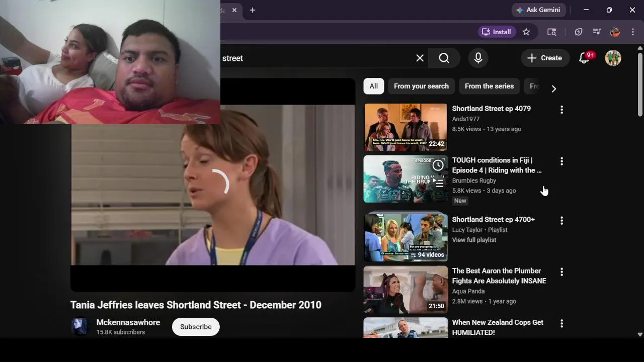Open the YouTube account avatar menu
This screenshot has width=644, height=362.
click(613, 58)
